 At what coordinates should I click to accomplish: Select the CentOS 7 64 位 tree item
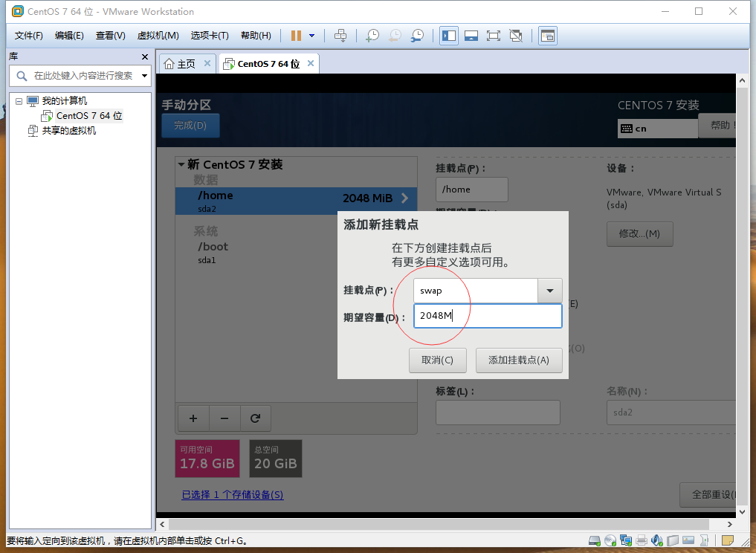click(x=89, y=116)
